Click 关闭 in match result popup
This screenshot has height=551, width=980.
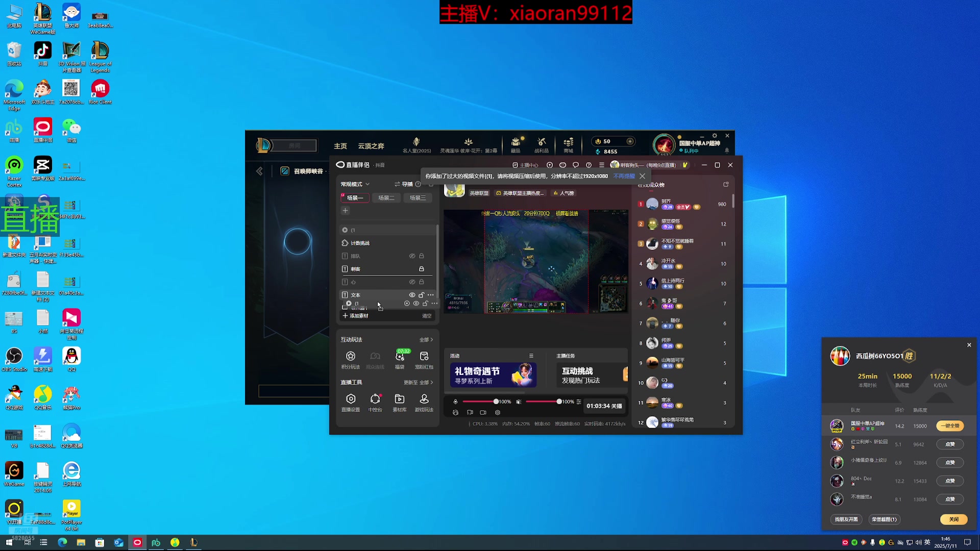pyautogui.click(x=953, y=519)
